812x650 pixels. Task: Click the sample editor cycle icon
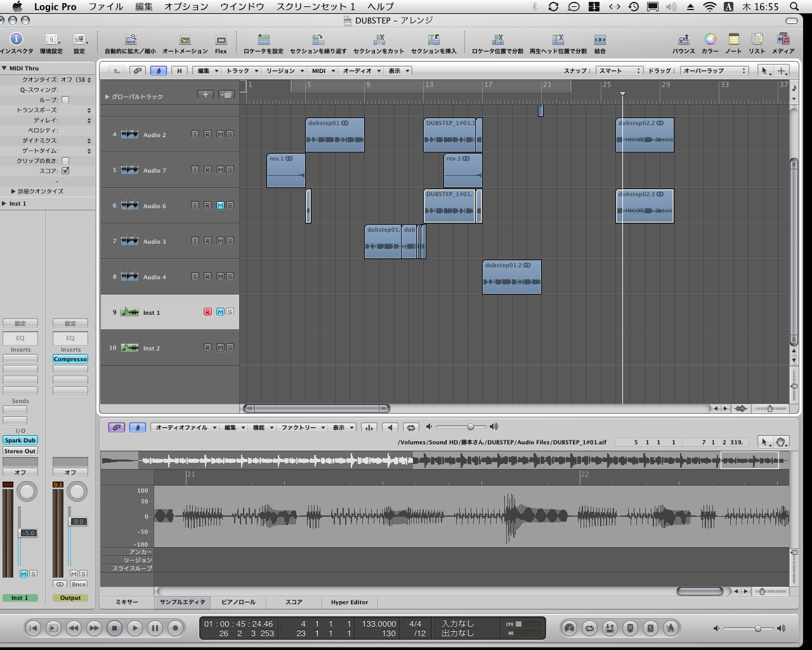click(411, 427)
